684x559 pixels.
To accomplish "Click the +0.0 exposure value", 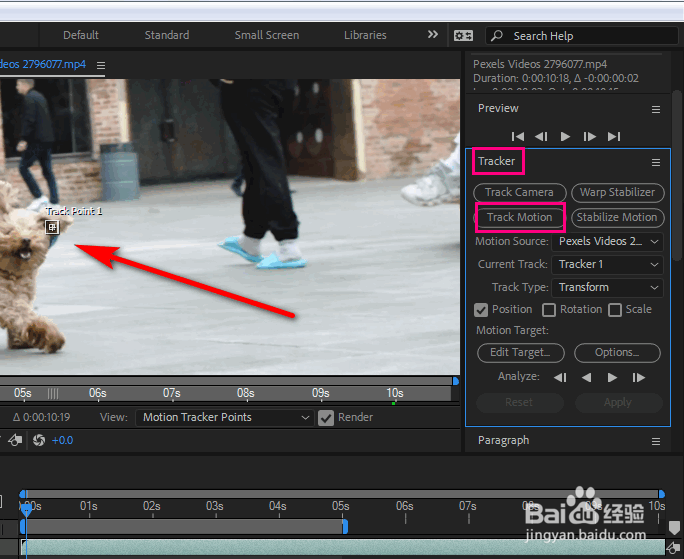I will click(62, 440).
